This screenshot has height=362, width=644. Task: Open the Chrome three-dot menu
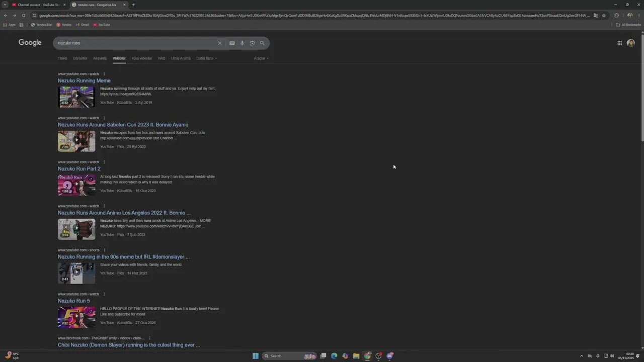pyautogui.click(x=638, y=16)
